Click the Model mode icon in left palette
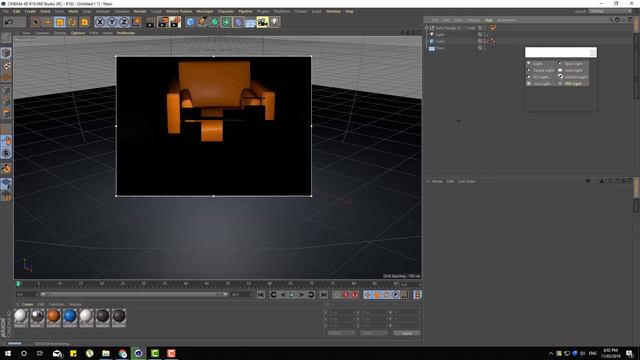The height and width of the screenshot is (360, 640). [x=6, y=53]
